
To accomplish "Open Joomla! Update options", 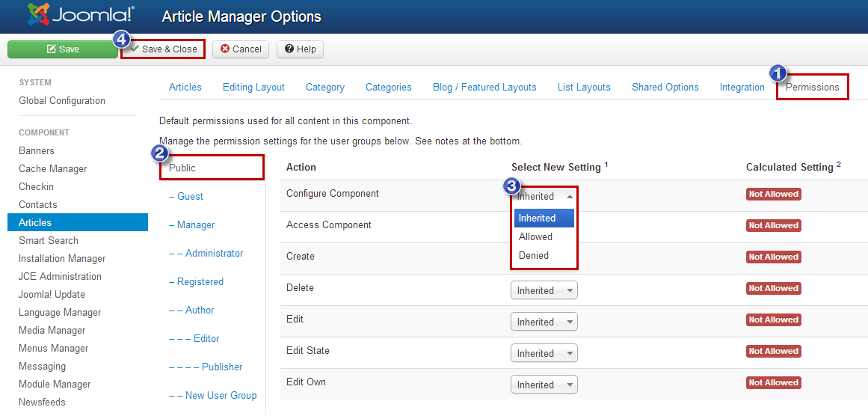I will pos(52,294).
